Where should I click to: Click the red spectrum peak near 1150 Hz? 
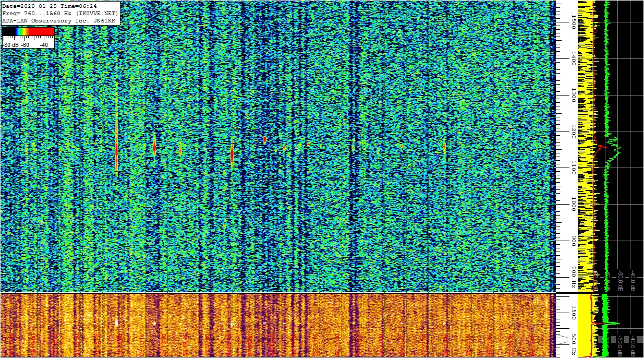click(601, 148)
